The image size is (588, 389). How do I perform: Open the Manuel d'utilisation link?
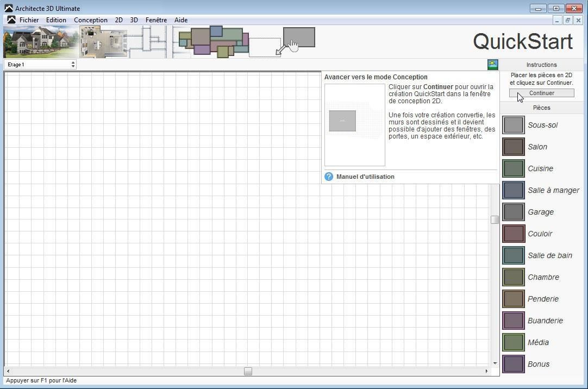click(365, 177)
